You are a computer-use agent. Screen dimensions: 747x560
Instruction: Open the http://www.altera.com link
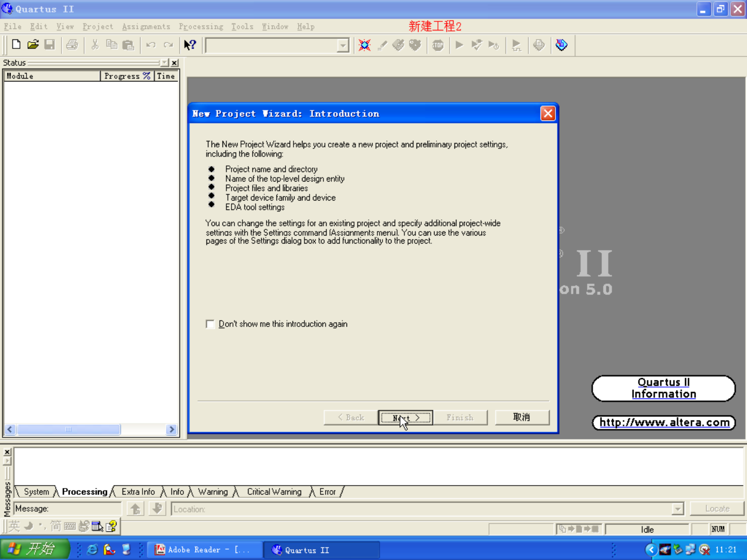tap(664, 422)
